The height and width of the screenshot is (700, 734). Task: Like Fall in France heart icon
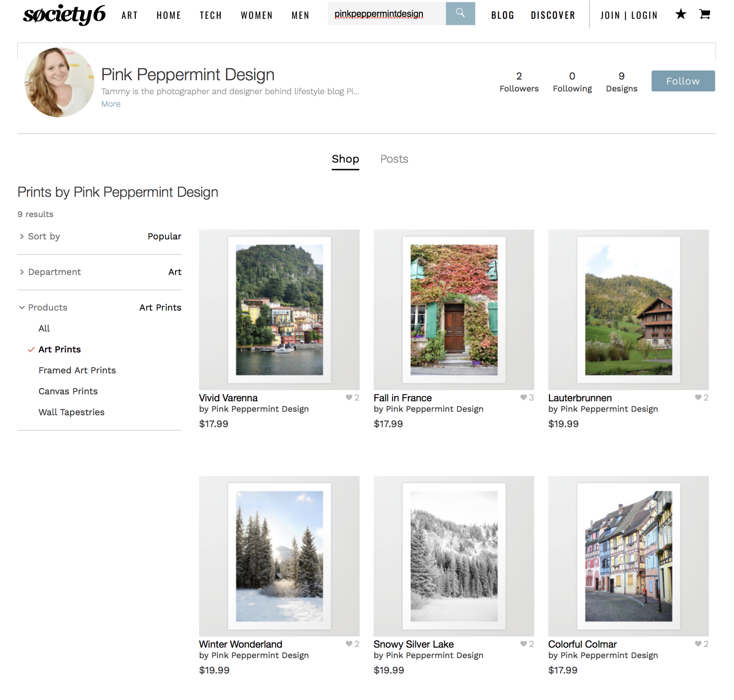click(523, 397)
